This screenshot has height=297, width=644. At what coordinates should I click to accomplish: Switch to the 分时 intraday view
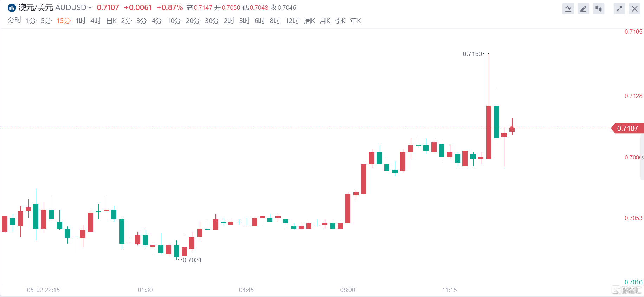click(14, 21)
